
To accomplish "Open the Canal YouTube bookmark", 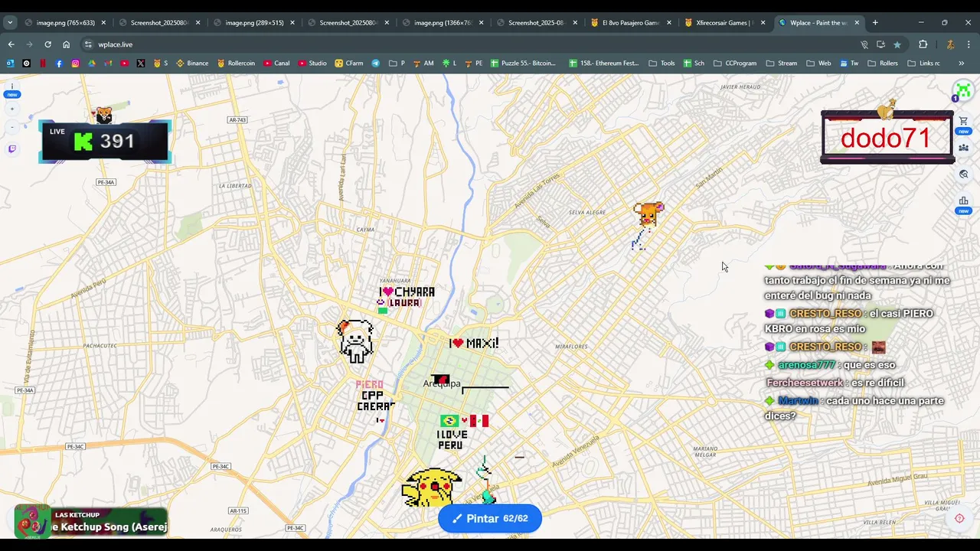I will click(276, 63).
